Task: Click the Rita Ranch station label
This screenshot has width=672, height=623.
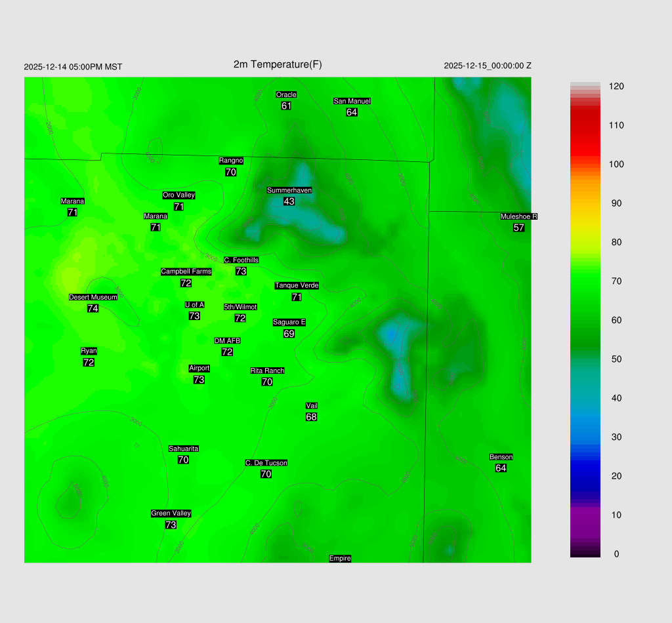Action: coord(267,371)
